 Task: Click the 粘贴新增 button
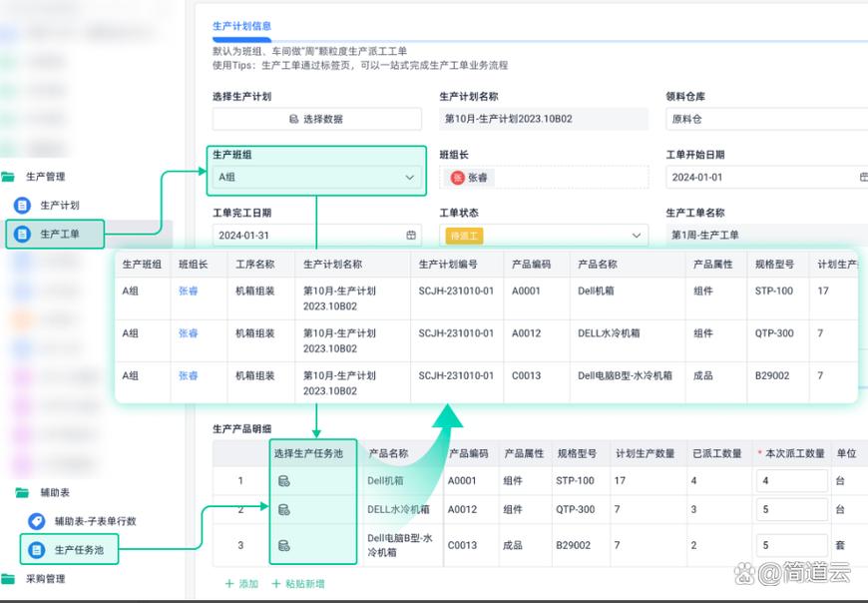(298, 584)
